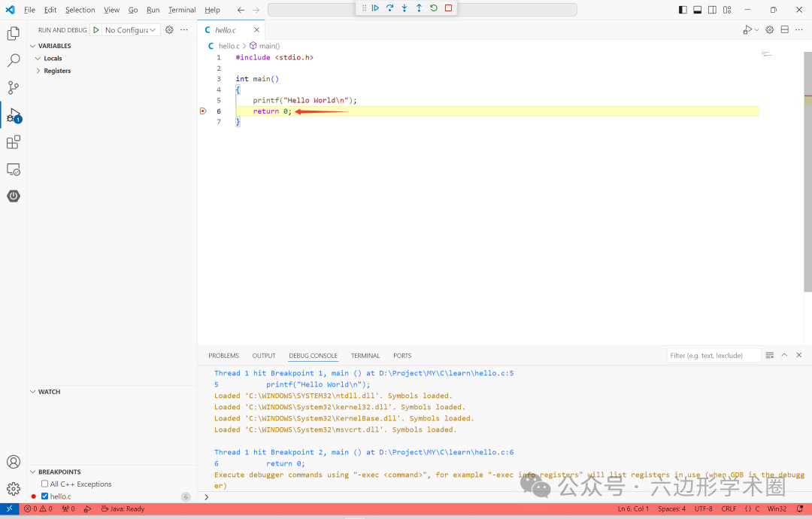This screenshot has width=812, height=519.
Task: Open the Extensions view icon
Action: (13, 141)
